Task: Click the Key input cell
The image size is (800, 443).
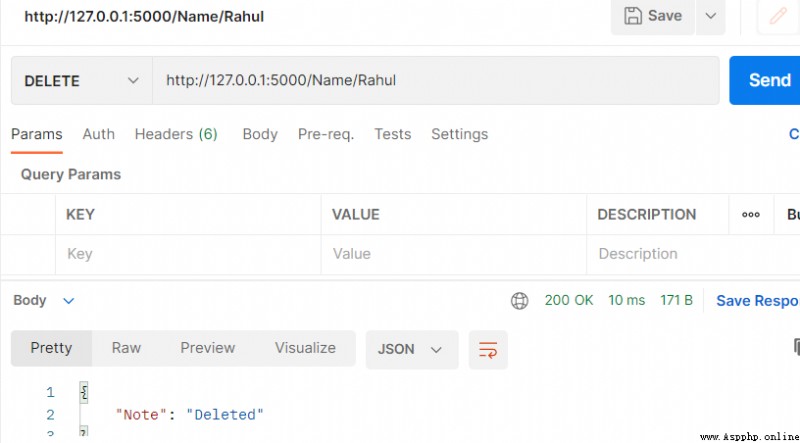Action: point(188,254)
